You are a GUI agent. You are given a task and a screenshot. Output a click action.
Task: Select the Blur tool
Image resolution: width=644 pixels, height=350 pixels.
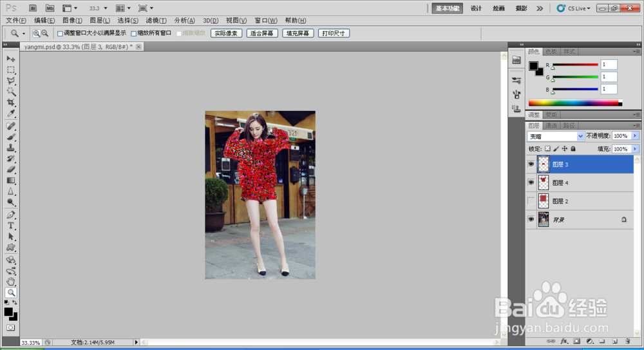point(11,191)
